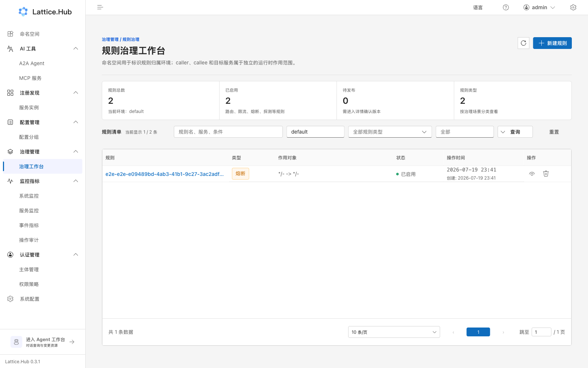Click the 治理管理 breadcrumb link
Viewport: 588px width, 368px height.
[110, 39]
